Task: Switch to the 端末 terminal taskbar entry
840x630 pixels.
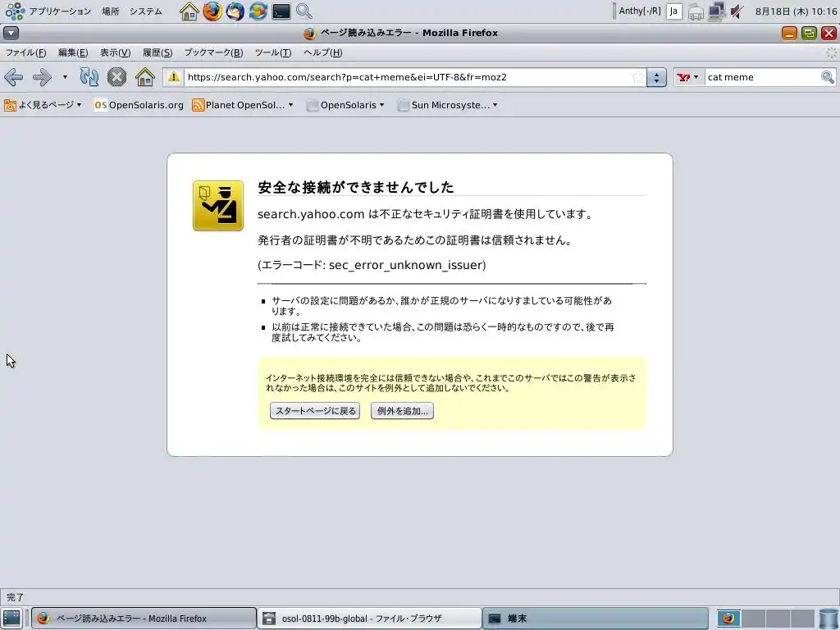Action: [x=596, y=619]
